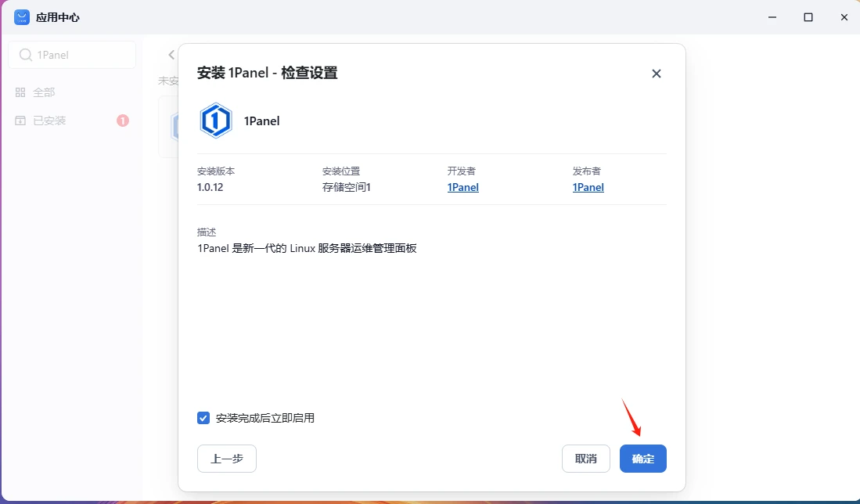860x504 pixels.
Task: Click the 描述 label
Action: 207,232
